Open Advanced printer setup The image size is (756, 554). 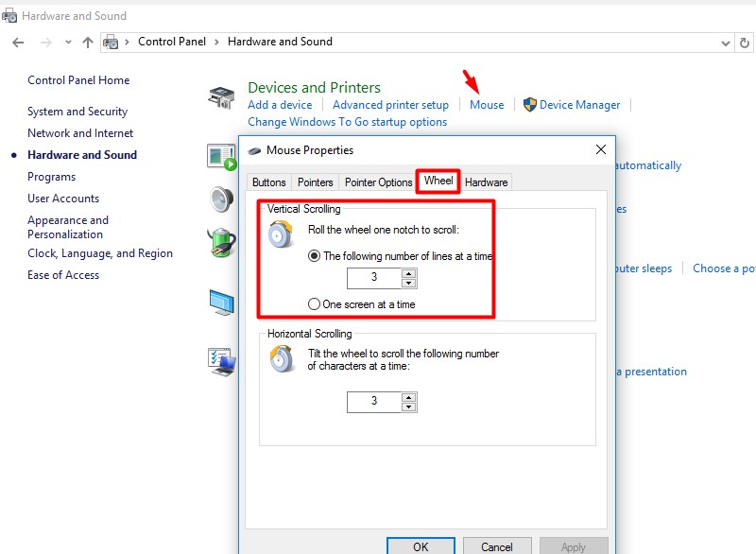coord(390,105)
